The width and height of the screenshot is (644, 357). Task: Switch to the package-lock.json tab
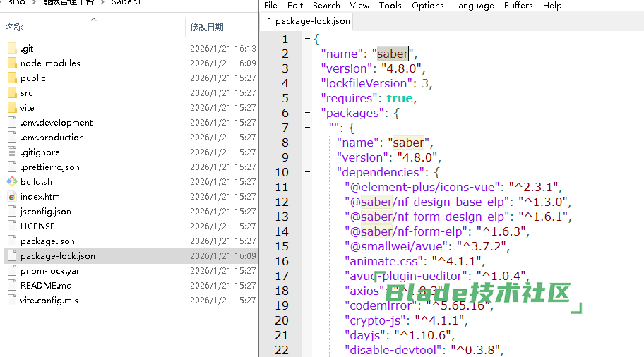[x=309, y=21]
